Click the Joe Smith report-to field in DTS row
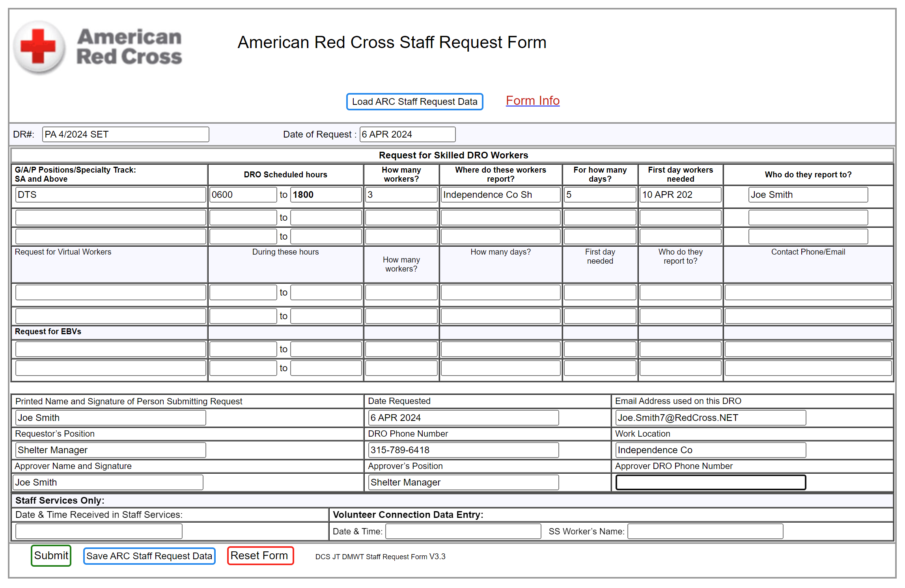The height and width of the screenshot is (588, 905). 808,195
